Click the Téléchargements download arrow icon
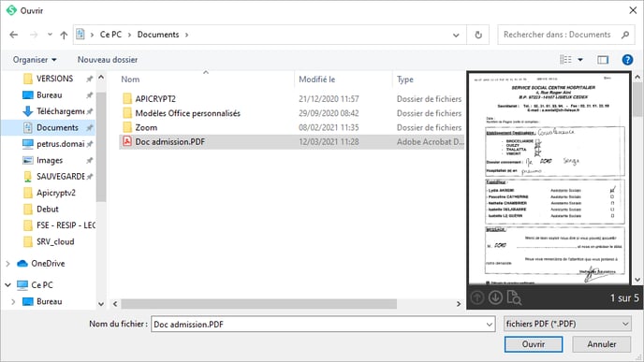 click(x=27, y=111)
